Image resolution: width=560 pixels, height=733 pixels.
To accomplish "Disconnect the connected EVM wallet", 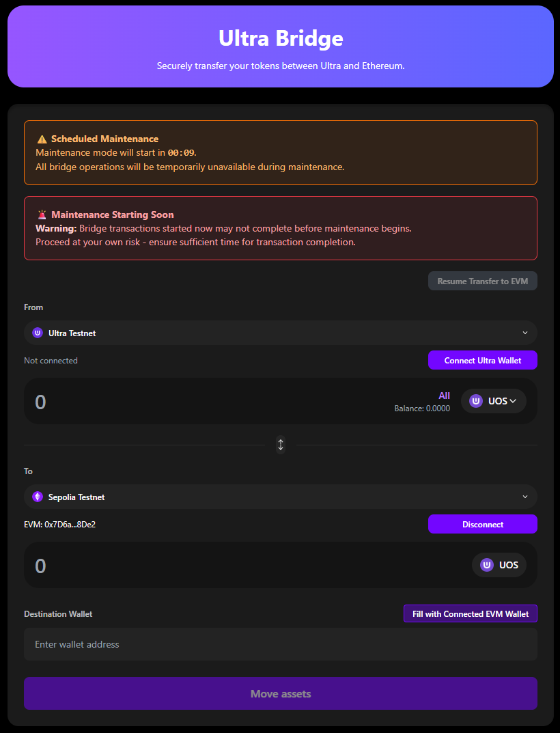I will (x=482, y=524).
